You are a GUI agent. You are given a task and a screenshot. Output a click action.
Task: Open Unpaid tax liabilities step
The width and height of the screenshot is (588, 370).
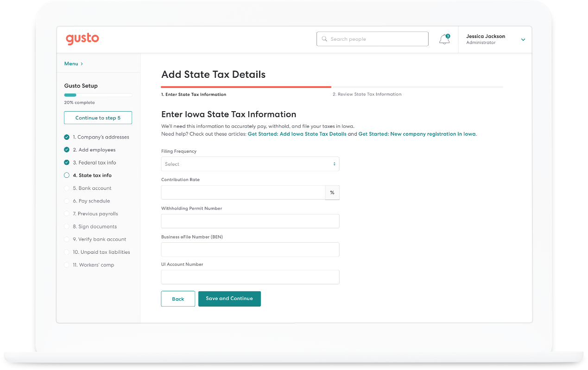click(101, 252)
